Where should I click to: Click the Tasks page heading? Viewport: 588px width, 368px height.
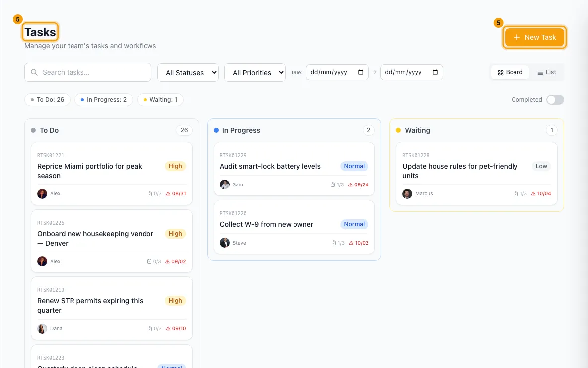coord(40,32)
